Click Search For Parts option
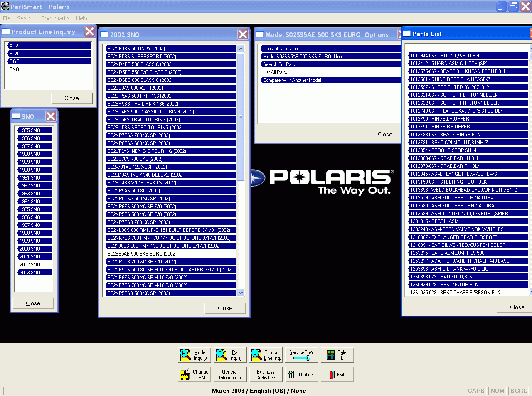This screenshot has height=396, width=532. pyautogui.click(x=331, y=64)
